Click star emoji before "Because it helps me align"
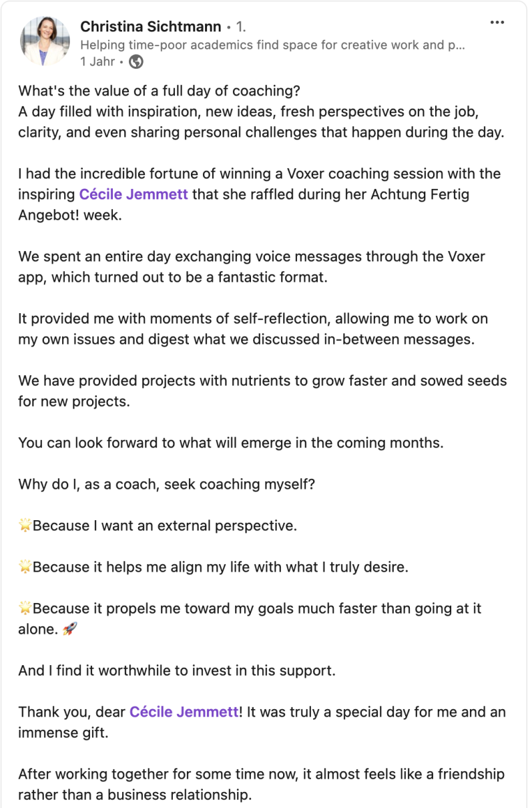Viewport: 532px width, 808px height. coord(25,568)
